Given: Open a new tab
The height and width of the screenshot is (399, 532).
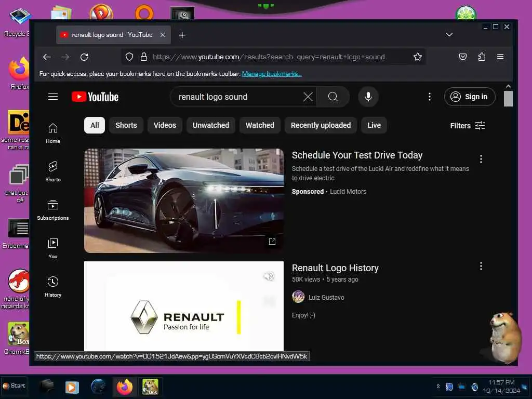Looking at the screenshot, I should coord(182,35).
